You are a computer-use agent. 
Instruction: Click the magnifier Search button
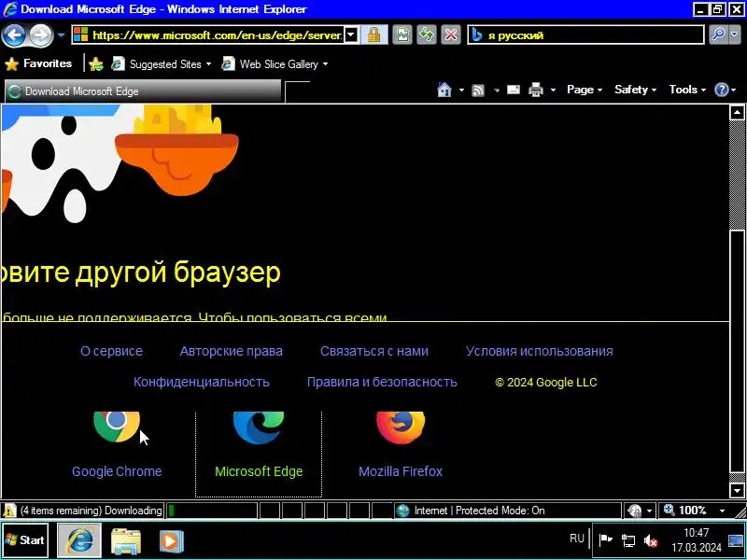click(718, 35)
